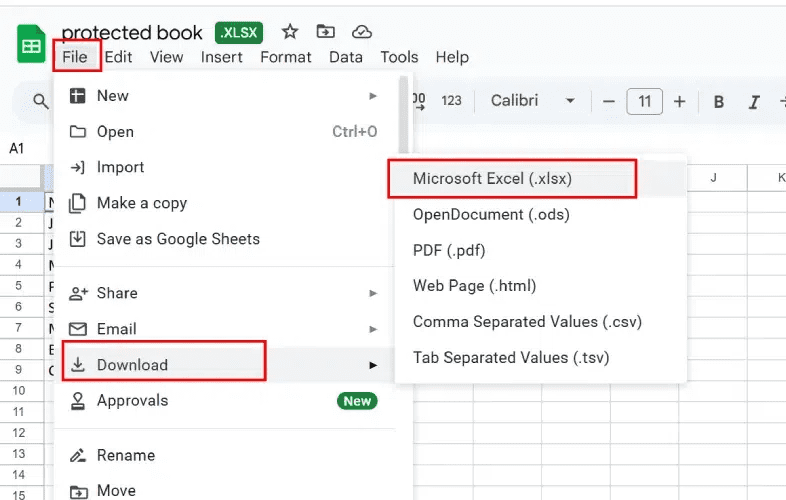Image resolution: width=786 pixels, height=500 pixels.
Task: Open the Calibri font dropdown
Action: coord(532,101)
